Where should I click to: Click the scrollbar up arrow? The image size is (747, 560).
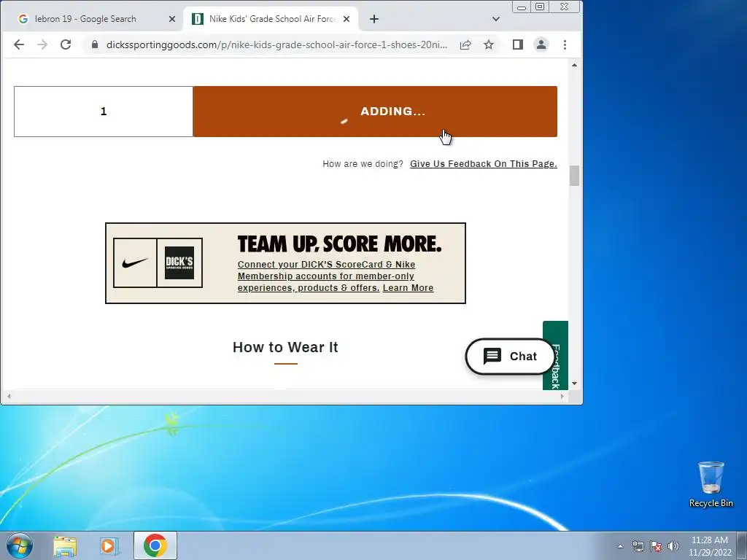[575, 65]
